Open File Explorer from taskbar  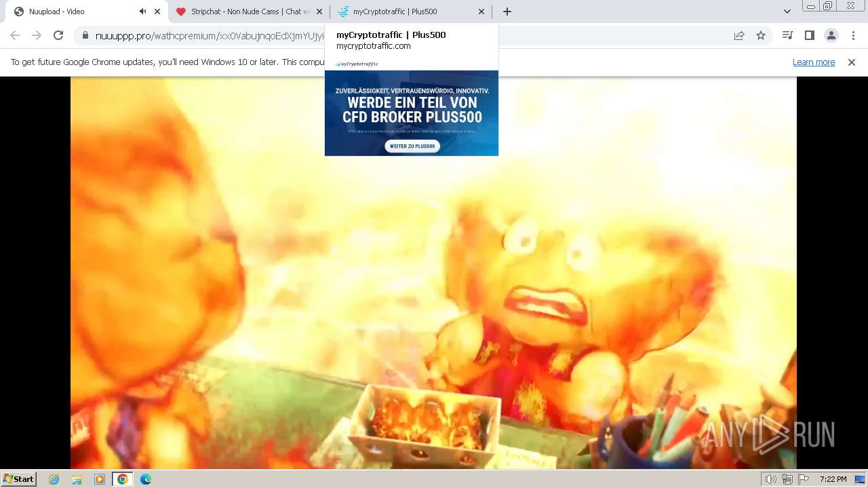click(x=77, y=479)
